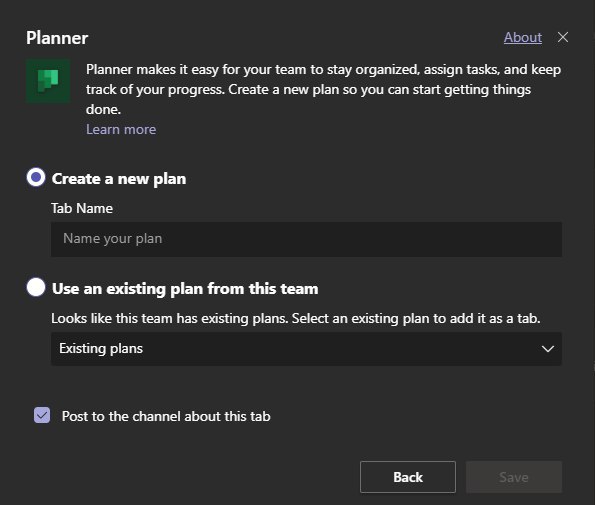Expand the Existing plans dropdown
Screen dimensions: 595x505
tap(306, 349)
